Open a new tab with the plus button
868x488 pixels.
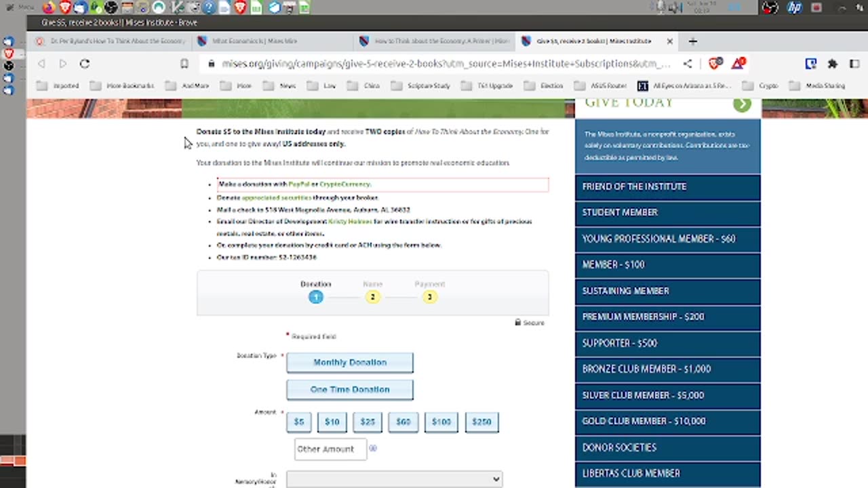pyautogui.click(x=692, y=41)
